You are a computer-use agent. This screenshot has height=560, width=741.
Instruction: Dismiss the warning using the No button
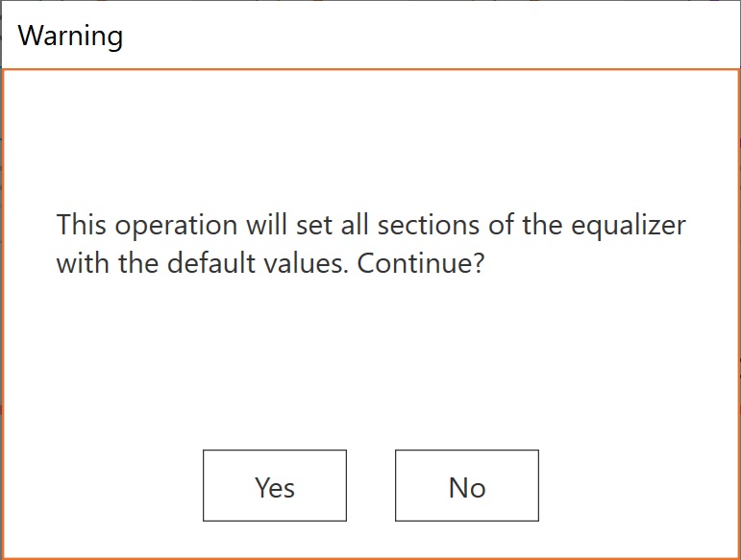pos(467,486)
